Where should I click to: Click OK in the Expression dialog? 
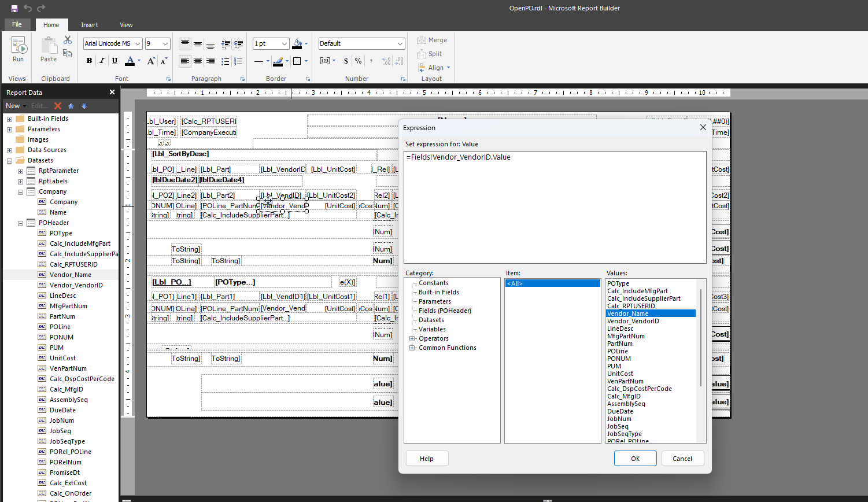(x=635, y=459)
